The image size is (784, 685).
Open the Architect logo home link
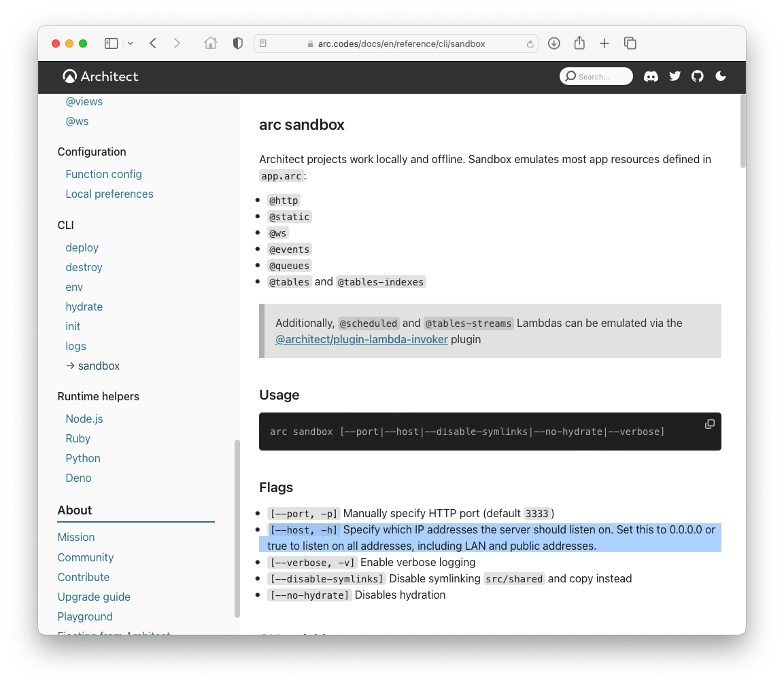pos(101,76)
